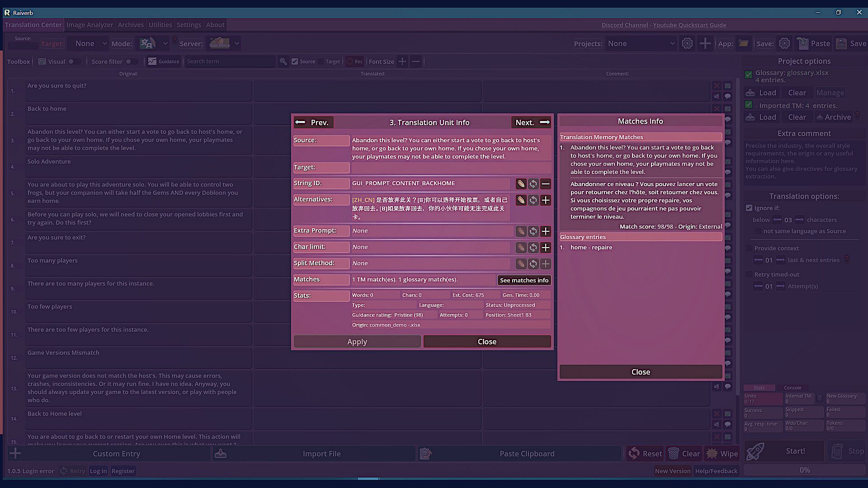Uncheck the Ignore if checkbox
The height and width of the screenshot is (488, 868).
click(749, 208)
